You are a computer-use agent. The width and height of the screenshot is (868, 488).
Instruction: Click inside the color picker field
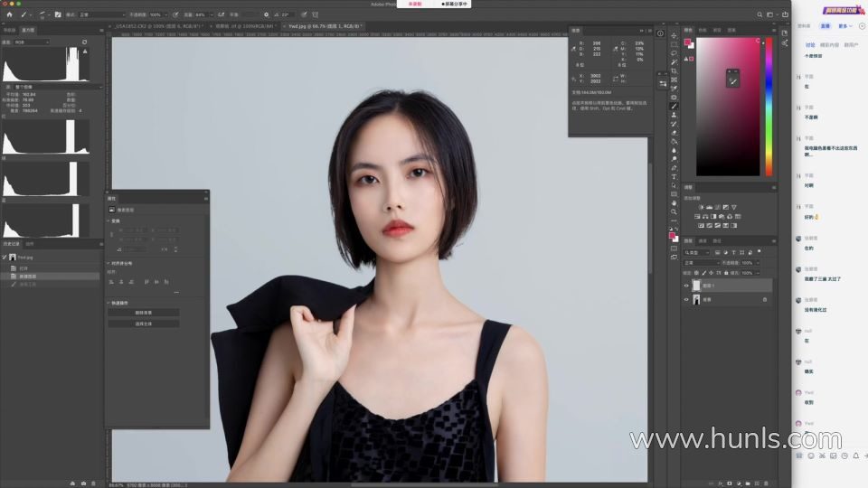pyautogui.click(x=728, y=107)
